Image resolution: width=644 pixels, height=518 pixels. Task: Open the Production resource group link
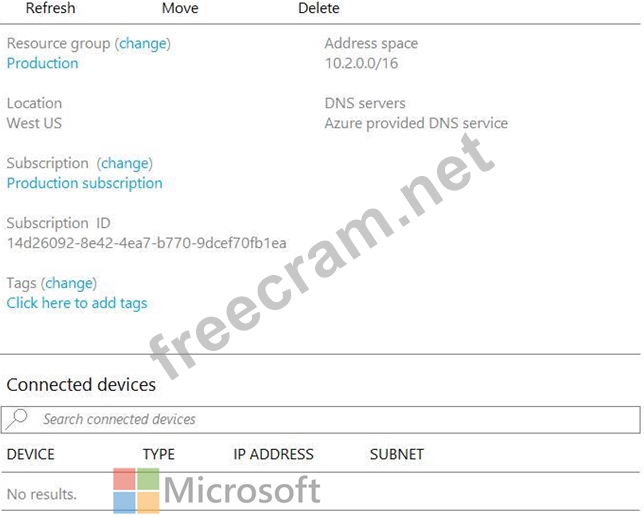click(42, 63)
